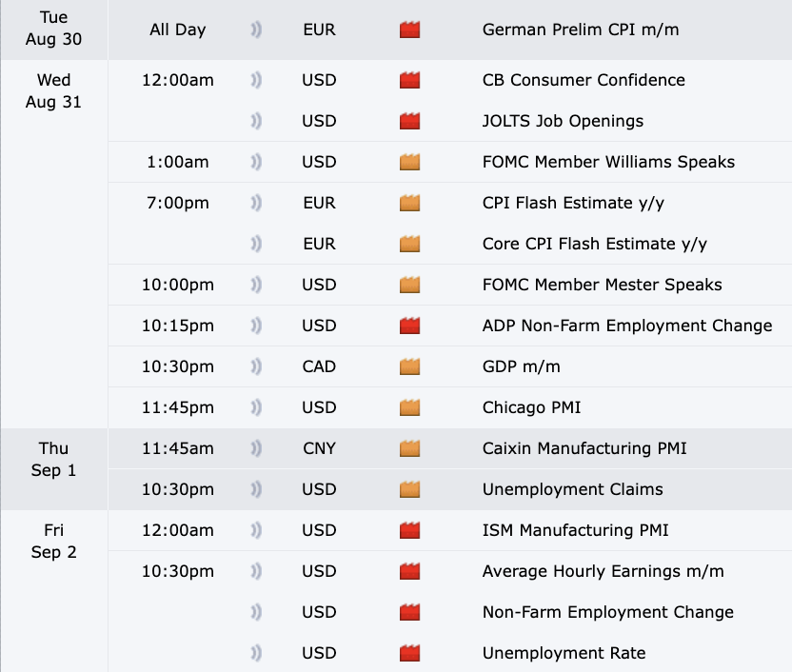Click red impact icon for German Prelim CPI
The height and width of the screenshot is (672, 792).
pyautogui.click(x=409, y=30)
